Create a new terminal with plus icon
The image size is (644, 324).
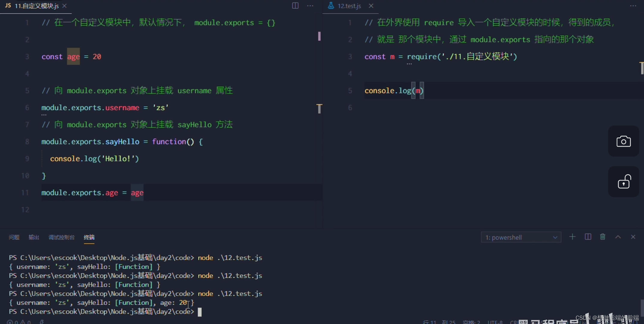click(572, 237)
